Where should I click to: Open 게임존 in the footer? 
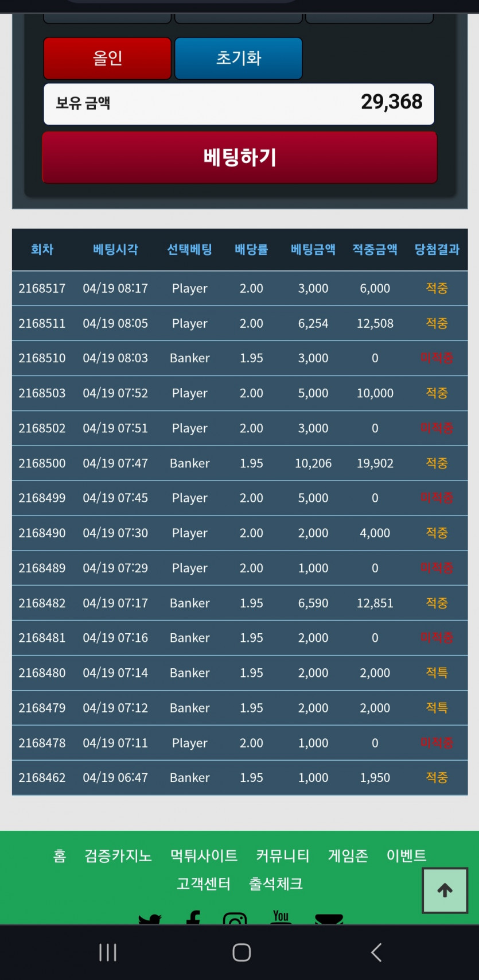coord(348,856)
